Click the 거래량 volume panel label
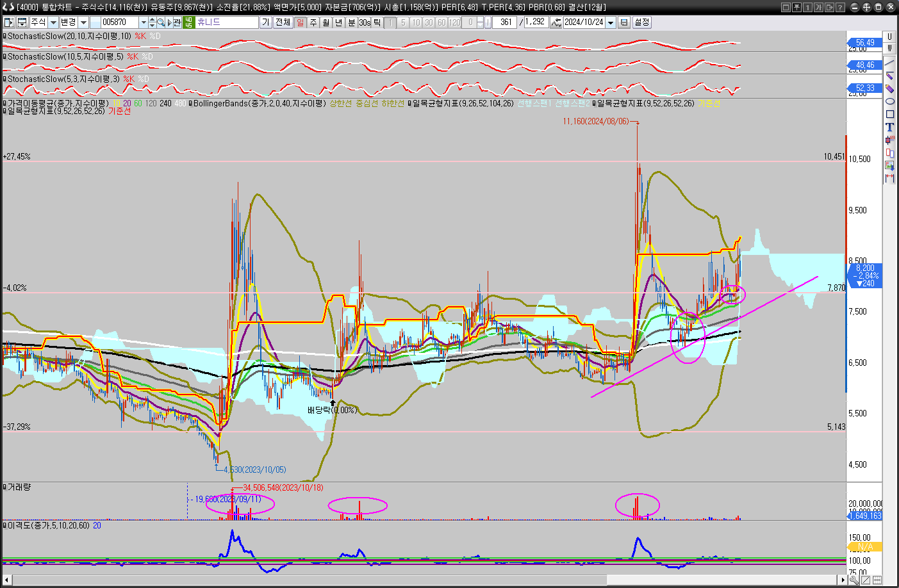Image resolution: width=899 pixels, height=588 pixels. [19, 487]
